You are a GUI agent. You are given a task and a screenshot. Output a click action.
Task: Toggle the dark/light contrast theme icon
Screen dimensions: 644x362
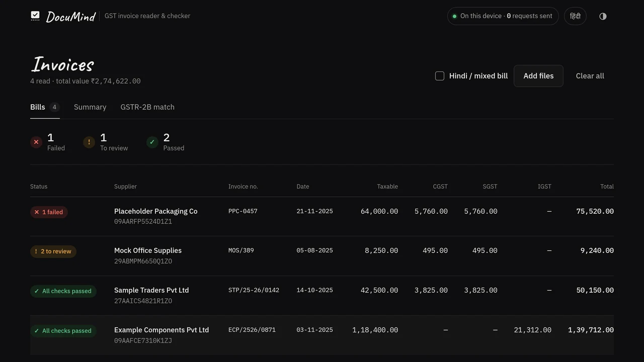pos(603,16)
